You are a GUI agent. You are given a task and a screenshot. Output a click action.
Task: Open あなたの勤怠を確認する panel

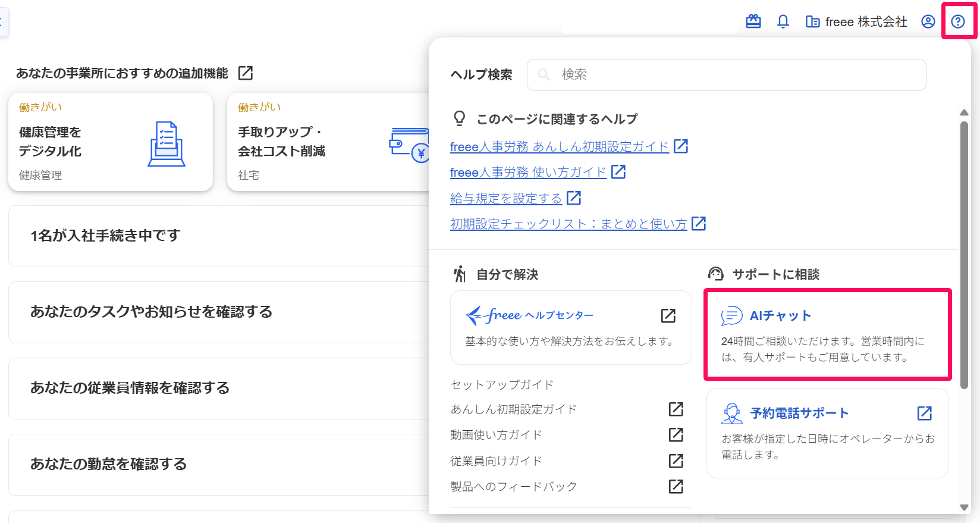219,465
